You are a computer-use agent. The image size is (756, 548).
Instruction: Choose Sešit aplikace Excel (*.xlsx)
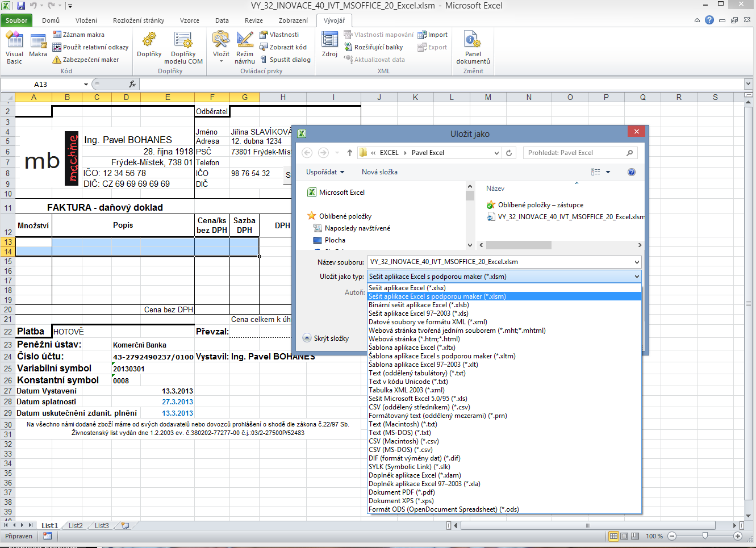[504, 288]
